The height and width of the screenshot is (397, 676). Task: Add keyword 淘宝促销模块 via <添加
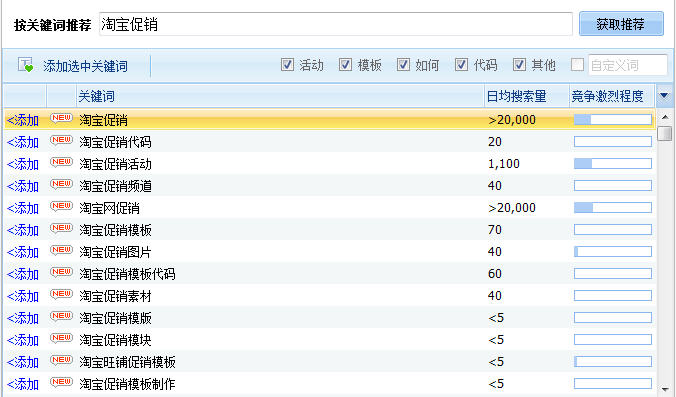point(23,340)
